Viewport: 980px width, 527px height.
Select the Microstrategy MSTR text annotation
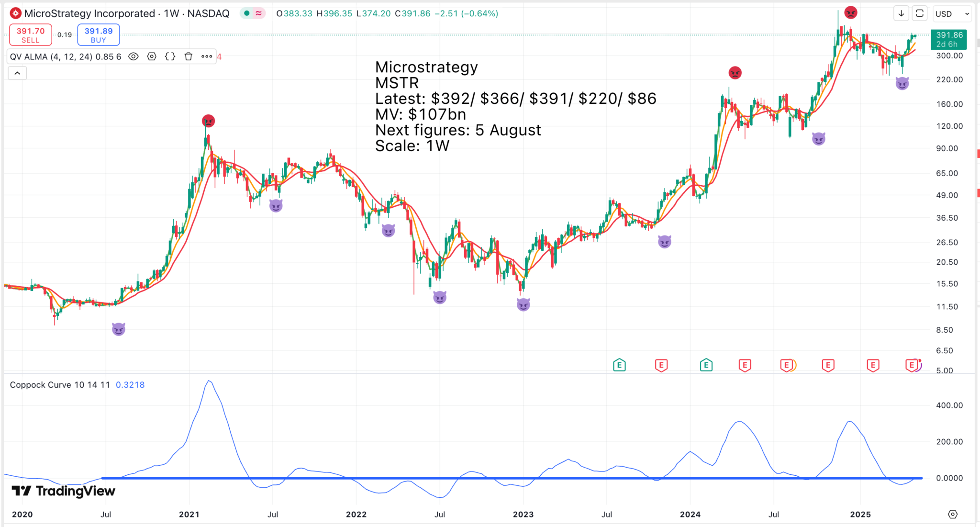515,106
